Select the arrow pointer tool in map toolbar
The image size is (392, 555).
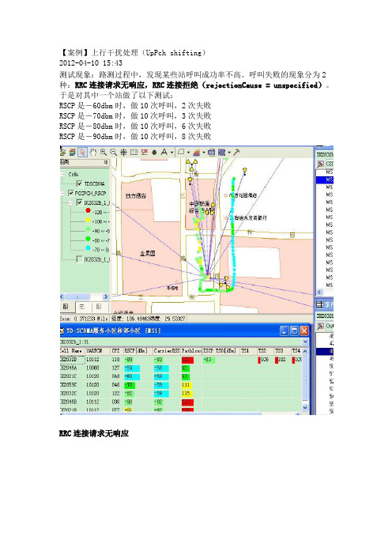(83, 153)
